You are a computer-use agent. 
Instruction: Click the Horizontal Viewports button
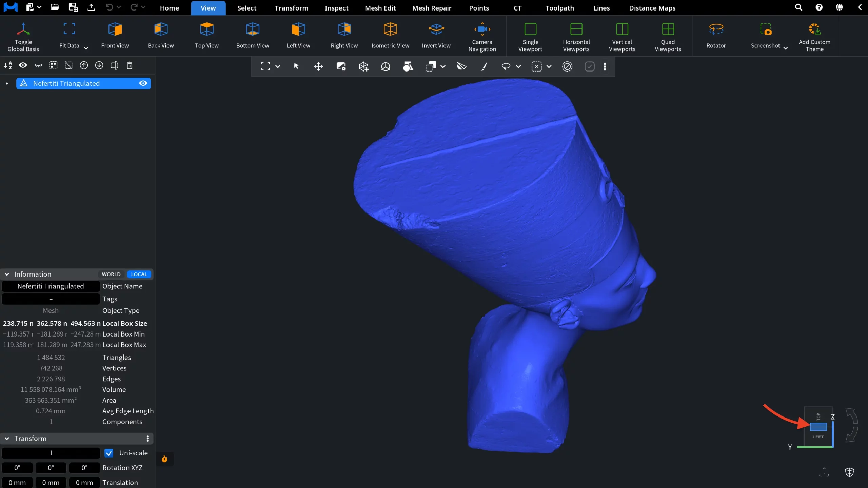coord(576,36)
